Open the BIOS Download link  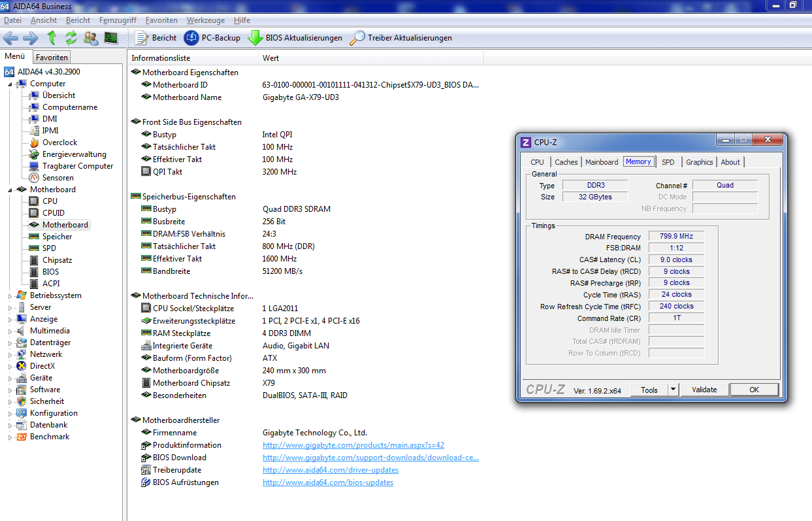[370, 458]
